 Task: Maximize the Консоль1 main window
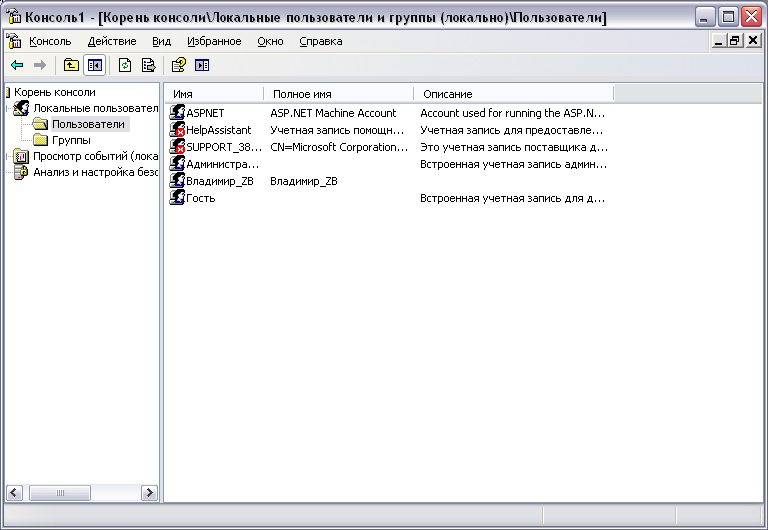[x=728, y=17]
